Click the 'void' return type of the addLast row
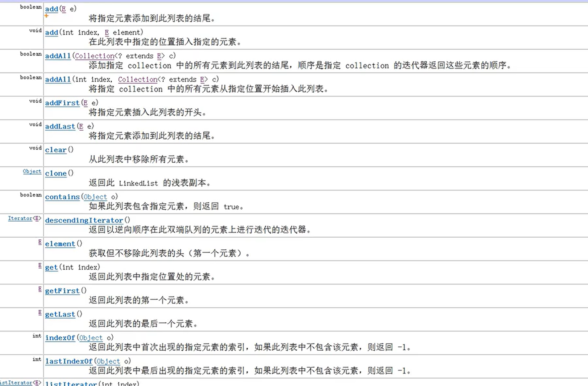This screenshot has height=386, width=588. pyautogui.click(x=35, y=124)
